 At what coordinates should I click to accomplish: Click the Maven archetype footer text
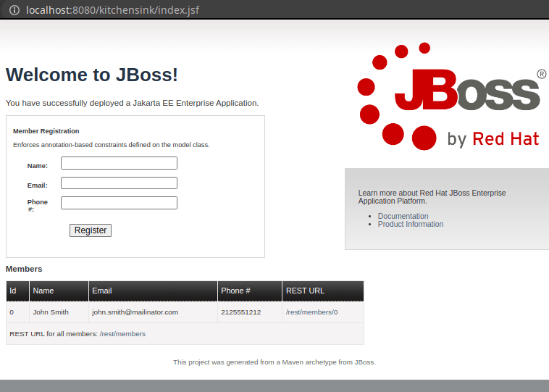(x=274, y=362)
